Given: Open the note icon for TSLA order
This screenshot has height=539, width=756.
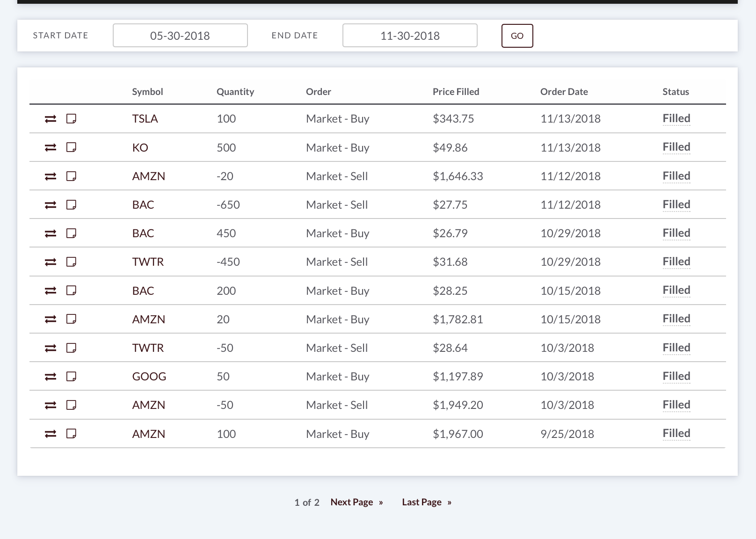Looking at the screenshot, I should (71, 119).
